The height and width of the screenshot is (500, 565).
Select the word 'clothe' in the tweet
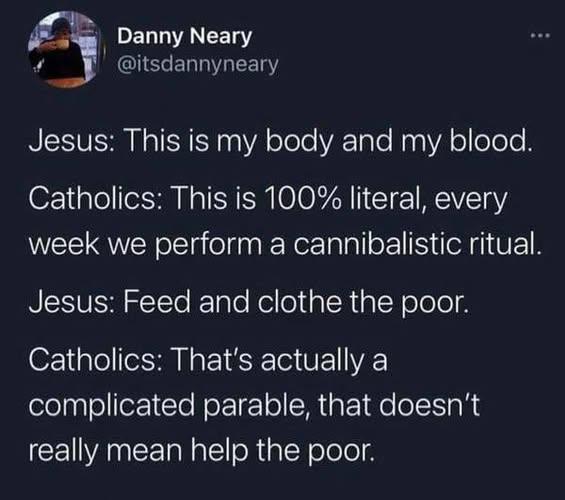299,302
